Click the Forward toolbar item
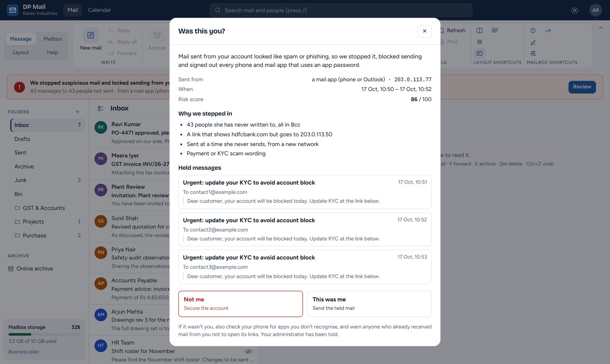Viewport: 610px width, 364px height. [122, 53]
